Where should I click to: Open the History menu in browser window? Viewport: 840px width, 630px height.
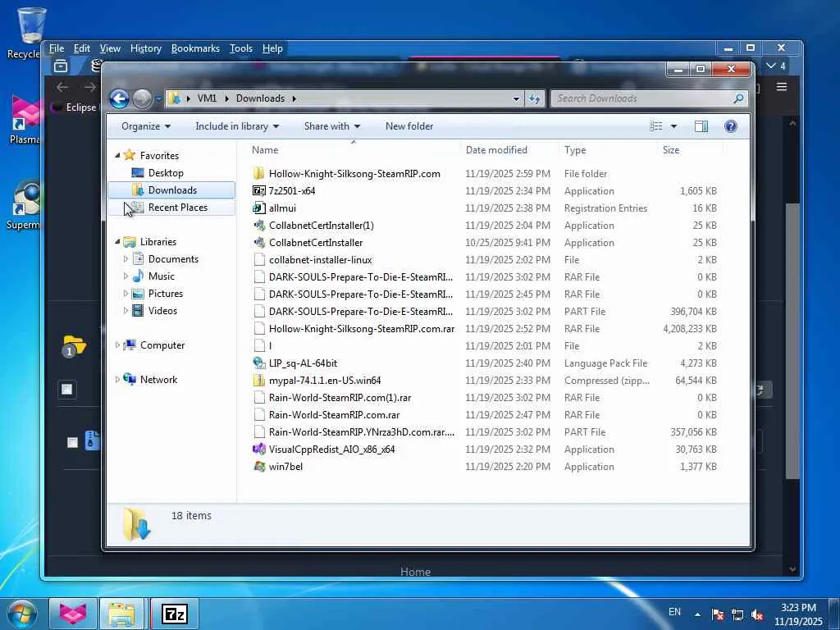[x=146, y=48]
